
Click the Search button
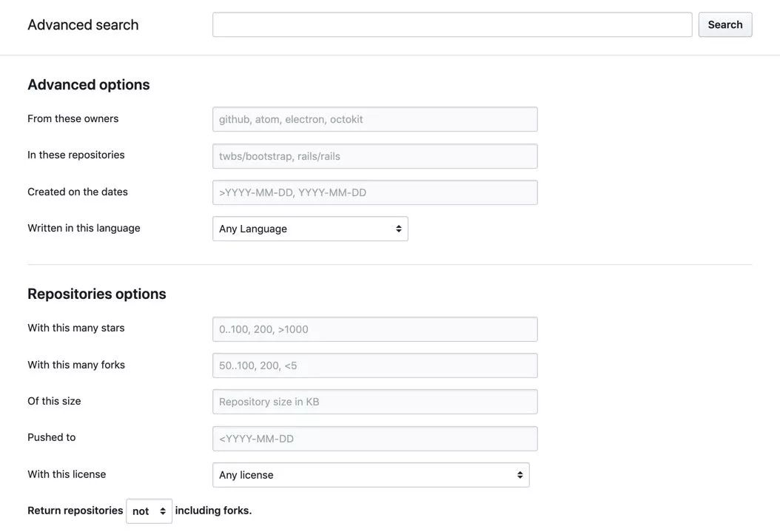724,24
